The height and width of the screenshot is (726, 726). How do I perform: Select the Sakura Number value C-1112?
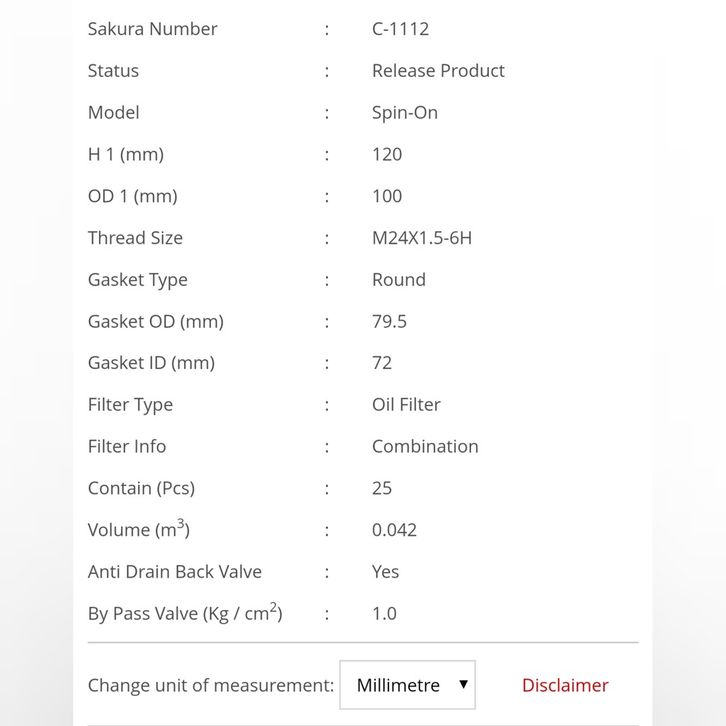(x=400, y=29)
